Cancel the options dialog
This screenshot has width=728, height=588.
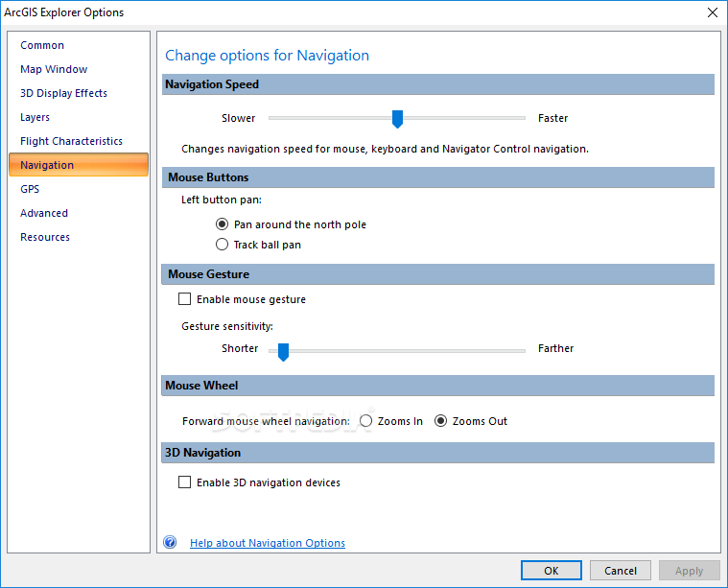pyautogui.click(x=621, y=571)
